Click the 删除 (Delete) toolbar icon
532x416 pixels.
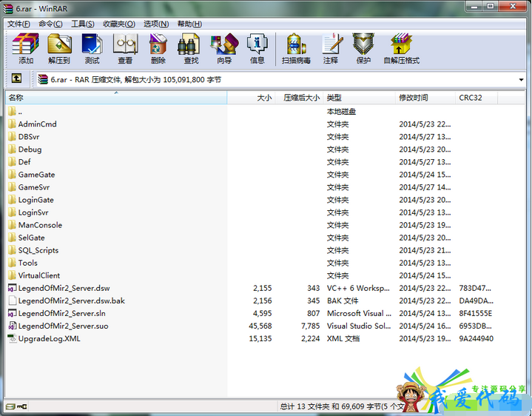[158, 44]
